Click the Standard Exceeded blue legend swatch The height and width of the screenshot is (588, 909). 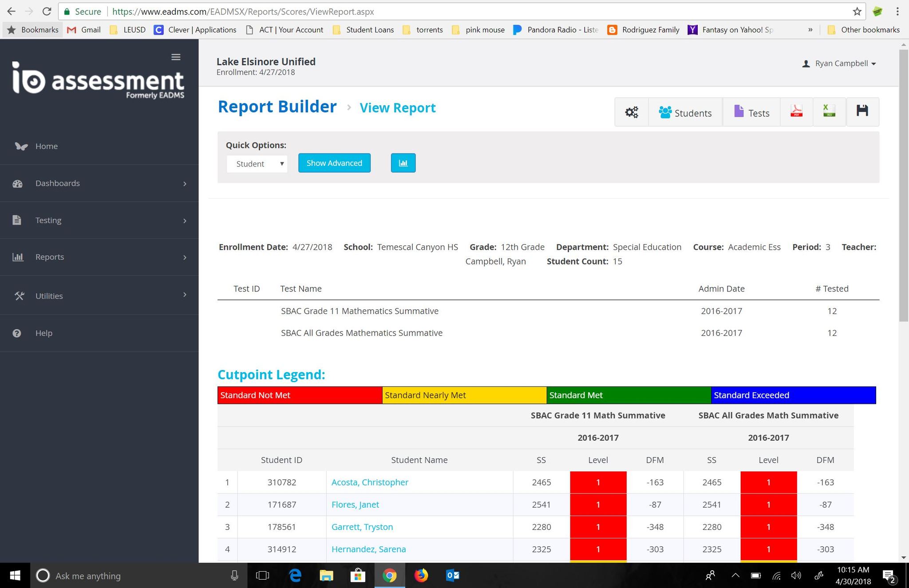(793, 395)
